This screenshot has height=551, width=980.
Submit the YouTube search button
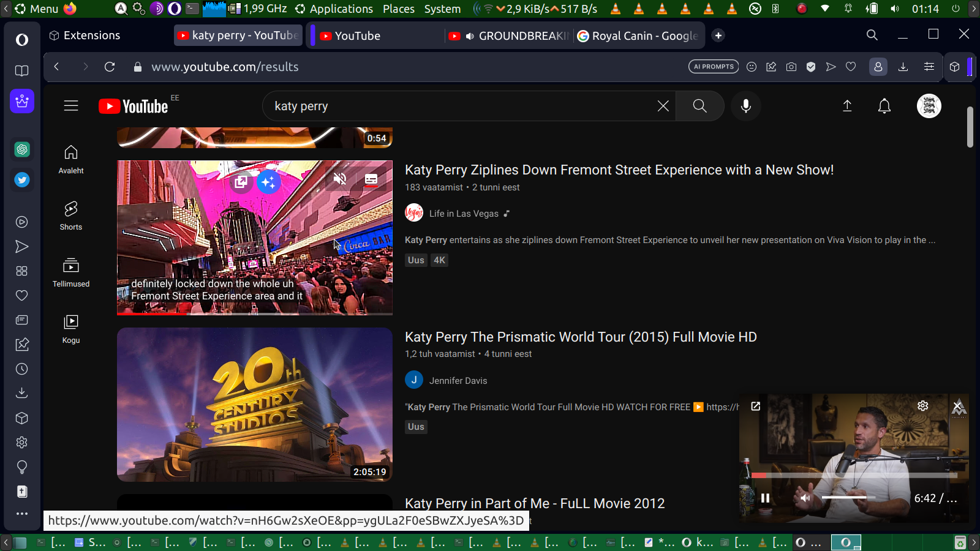(699, 106)
